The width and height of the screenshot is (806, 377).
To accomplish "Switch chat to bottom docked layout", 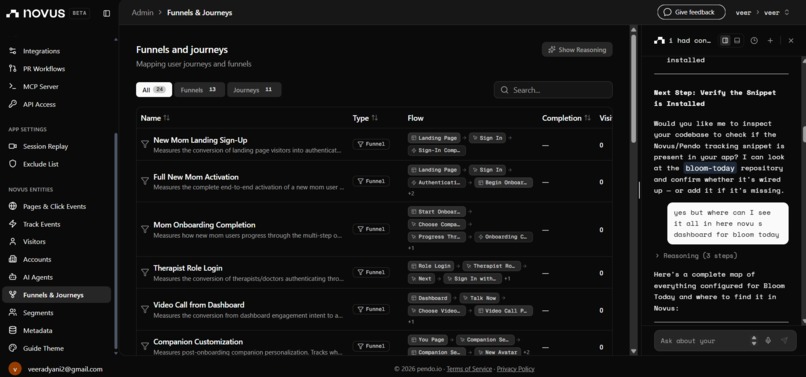I will pos(737,41).
